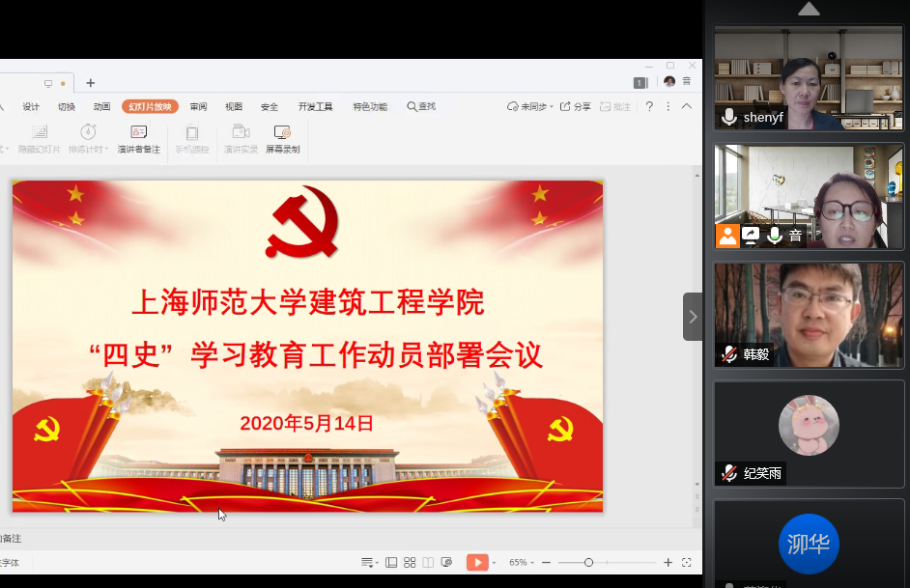This screenshot has width=910, height=588.
Task: Open the 设计 ribbon tab
Action: pyautogui.click(x=31, y=107)
